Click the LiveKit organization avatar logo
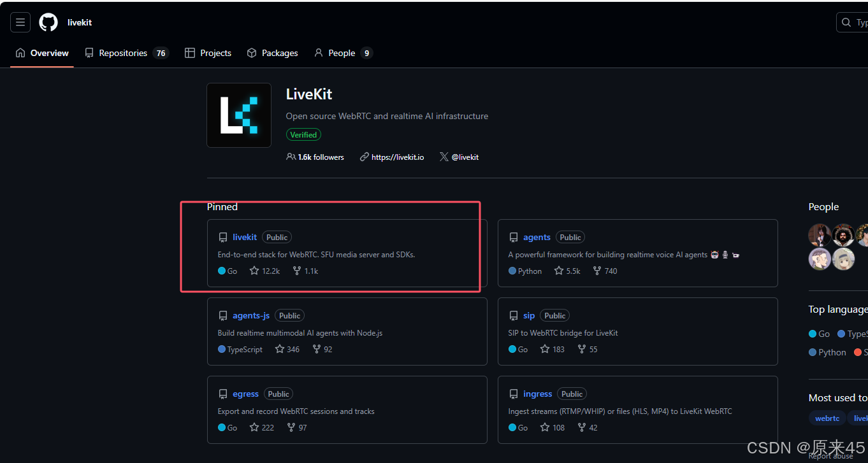Viewport: 868px width, 463px height. pos(239,115)
